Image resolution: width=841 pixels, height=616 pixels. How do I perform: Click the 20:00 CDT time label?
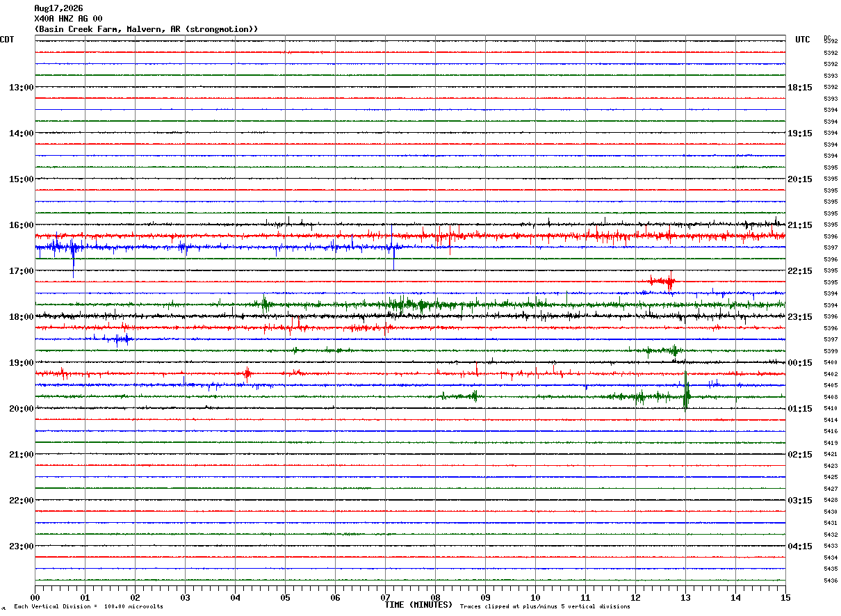pyautogui.click(x=21, y=409)
